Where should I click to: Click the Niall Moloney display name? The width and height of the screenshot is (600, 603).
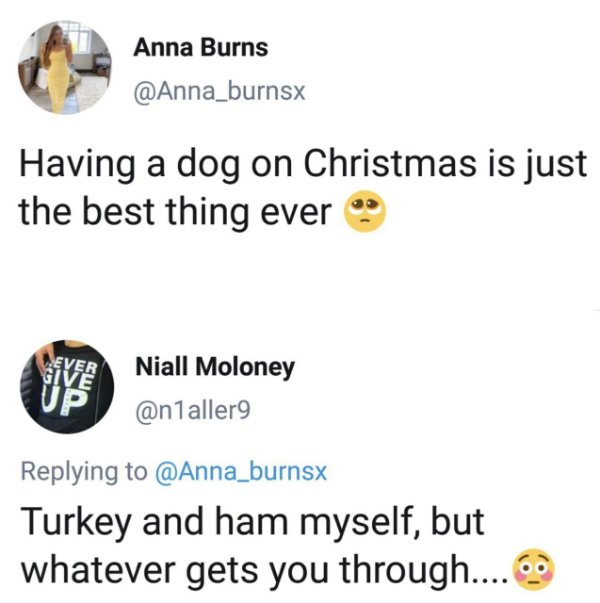tap(215, 367)
